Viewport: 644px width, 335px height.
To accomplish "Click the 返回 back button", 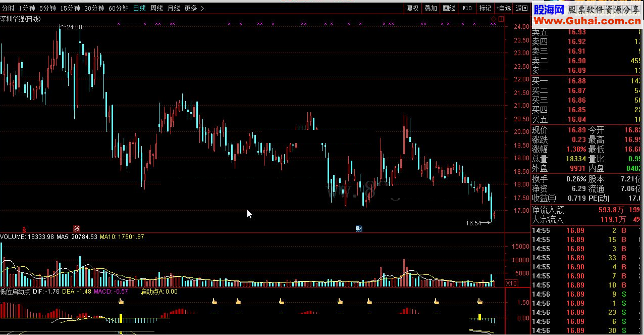I will click(x=522, y=8).
